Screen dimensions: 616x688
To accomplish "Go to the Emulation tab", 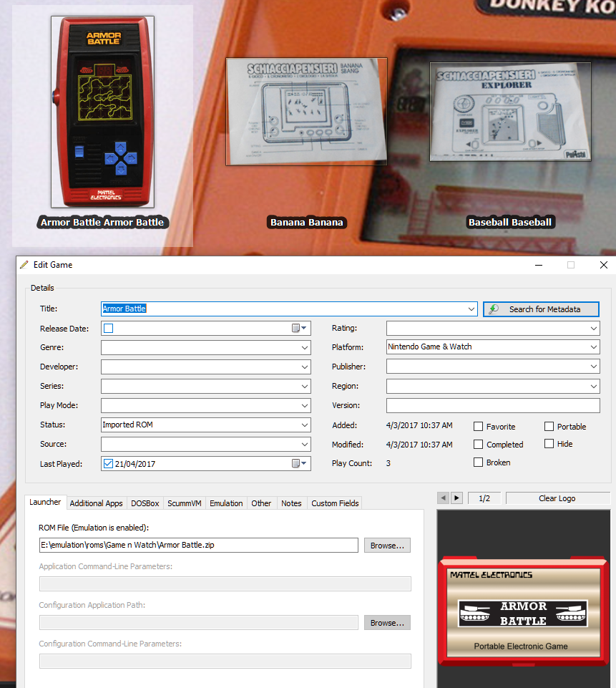I will pos(226,503).
